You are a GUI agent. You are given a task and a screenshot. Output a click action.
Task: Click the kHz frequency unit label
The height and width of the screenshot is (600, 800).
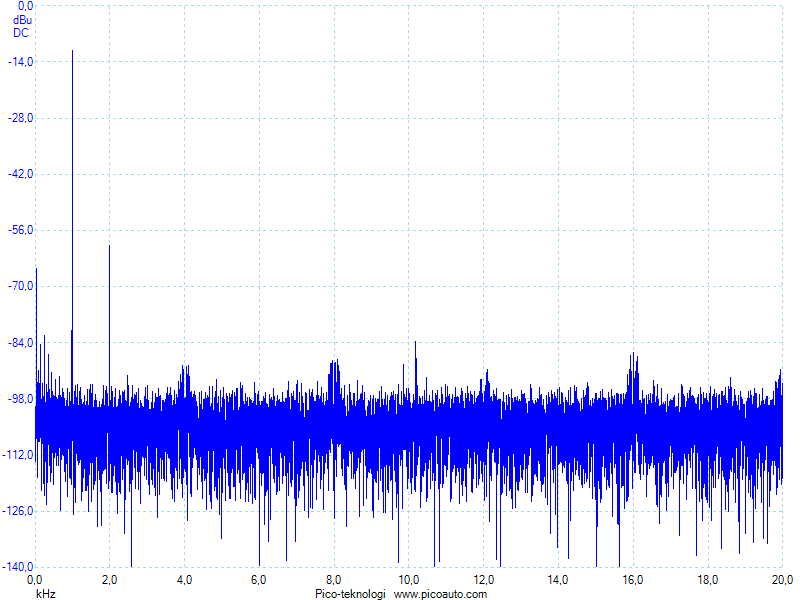[45, 594]
